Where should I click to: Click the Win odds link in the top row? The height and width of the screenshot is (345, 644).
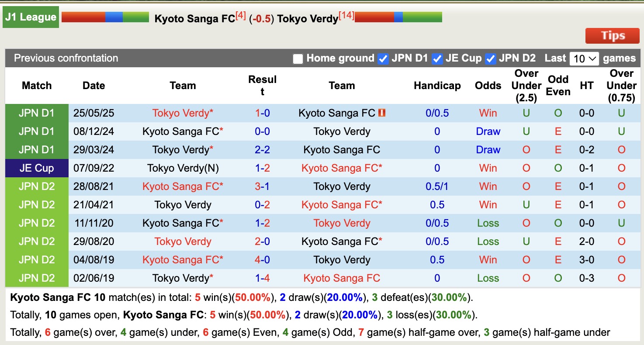coord(488,113)
